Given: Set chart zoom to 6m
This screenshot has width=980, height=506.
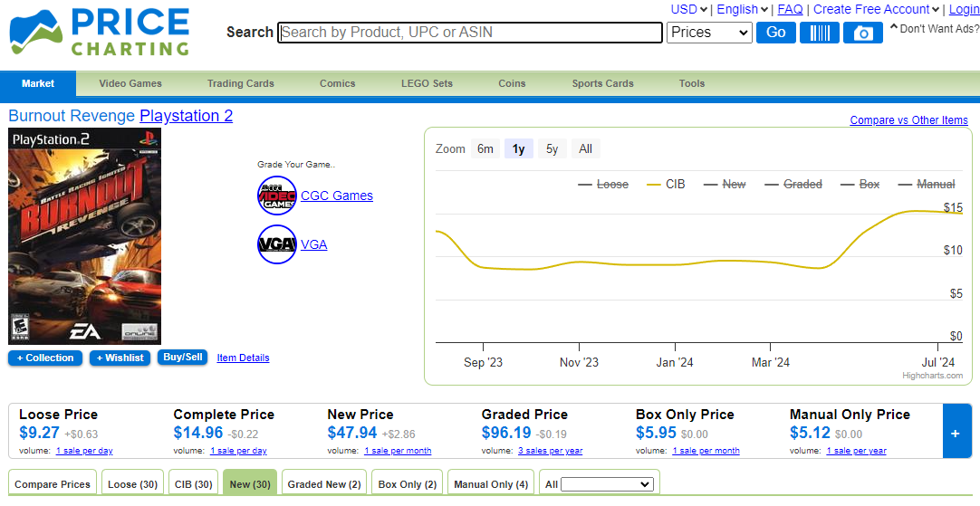Looking at the screenshot, I should (485, 148).
